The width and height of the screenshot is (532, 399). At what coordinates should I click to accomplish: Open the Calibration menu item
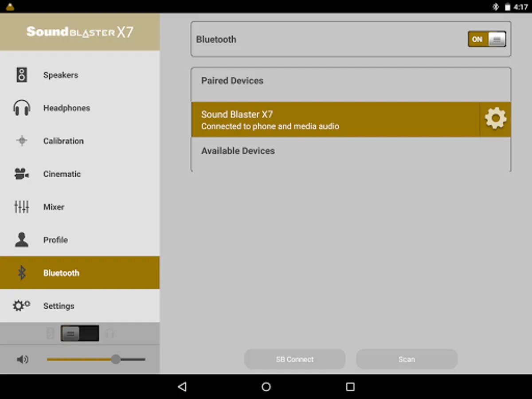(x=80, y=141)
